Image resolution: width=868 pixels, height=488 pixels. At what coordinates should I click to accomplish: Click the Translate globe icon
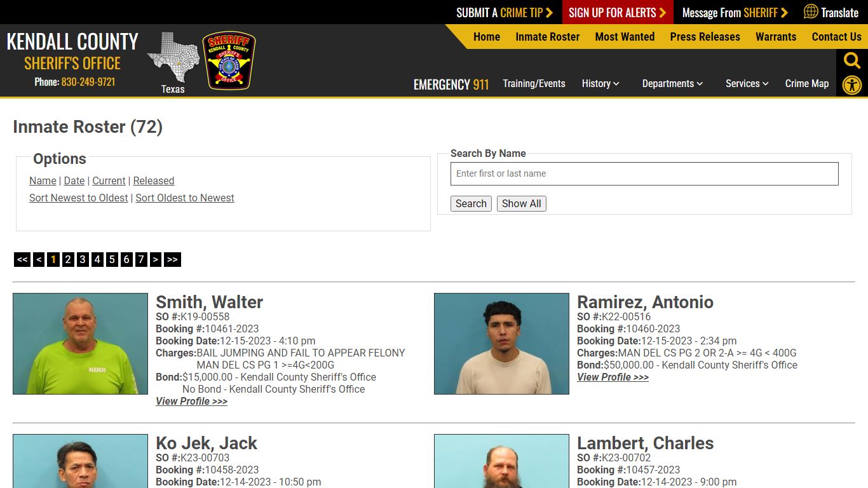(x=811, y=11)
